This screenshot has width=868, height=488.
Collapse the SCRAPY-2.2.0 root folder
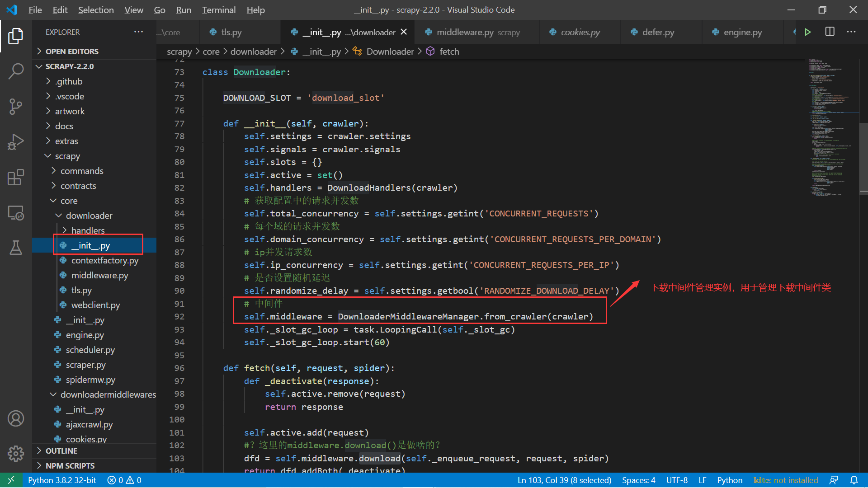94,66
